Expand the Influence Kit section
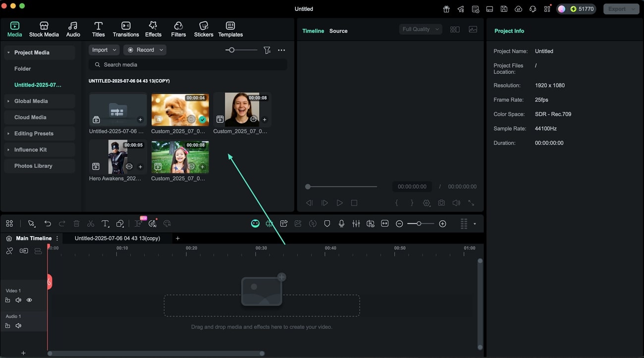This screenshot has width=644, height=358. 8,150
